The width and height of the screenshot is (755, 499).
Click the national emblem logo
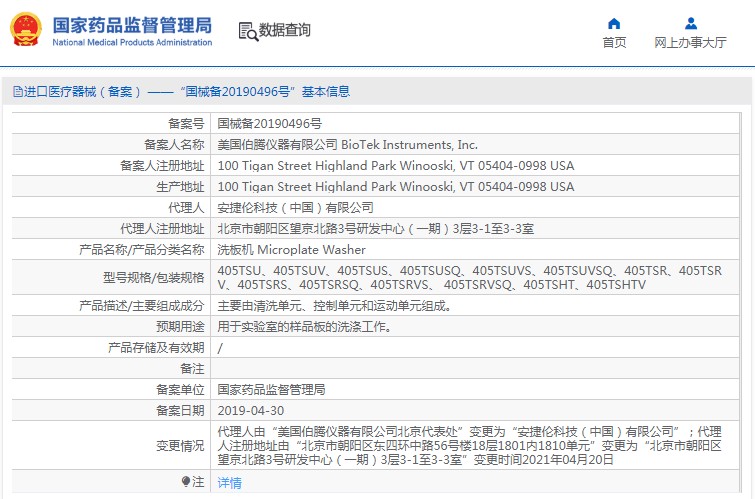[26, 29]
